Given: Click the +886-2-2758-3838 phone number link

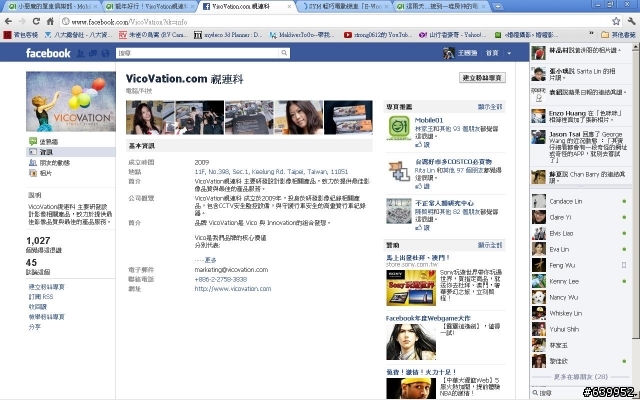Looking at the screenshot, I should pos(221,279).
